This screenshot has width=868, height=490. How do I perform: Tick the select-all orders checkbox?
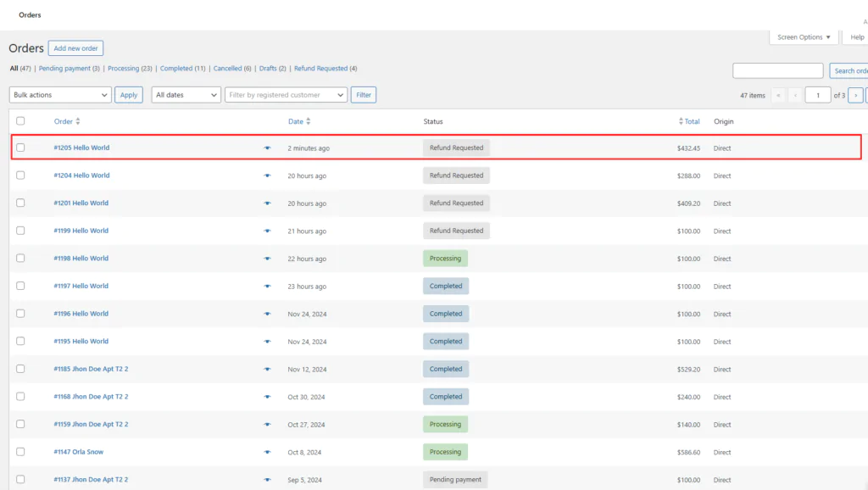pos(20,120)
